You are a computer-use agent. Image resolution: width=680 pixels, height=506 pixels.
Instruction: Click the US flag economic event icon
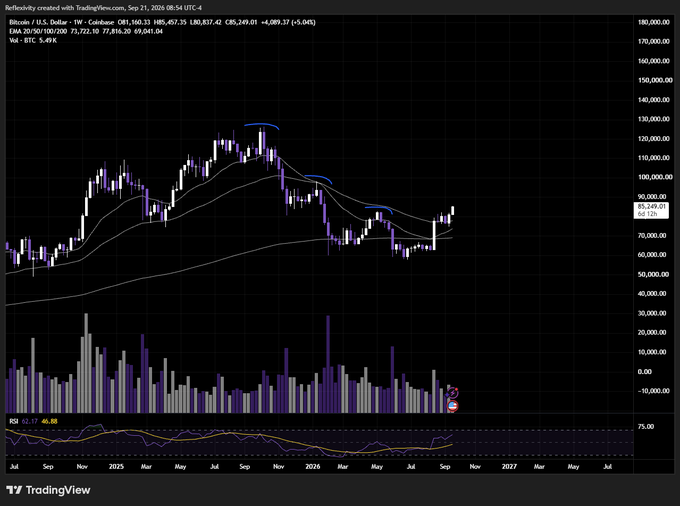[x=452, y=406]
